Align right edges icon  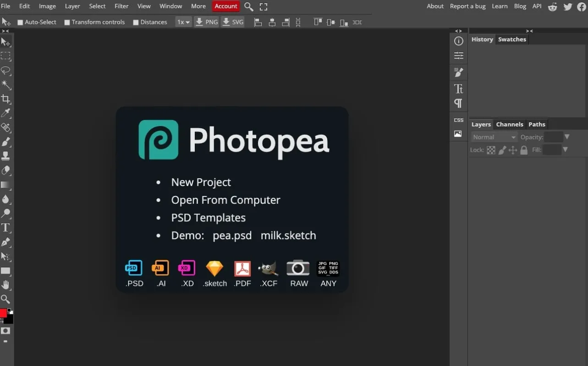[x=286, y=22]
